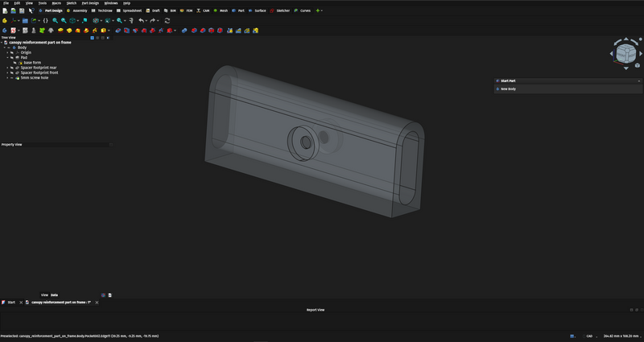Toggle visibility of Origin item

[x=12, y=52]
